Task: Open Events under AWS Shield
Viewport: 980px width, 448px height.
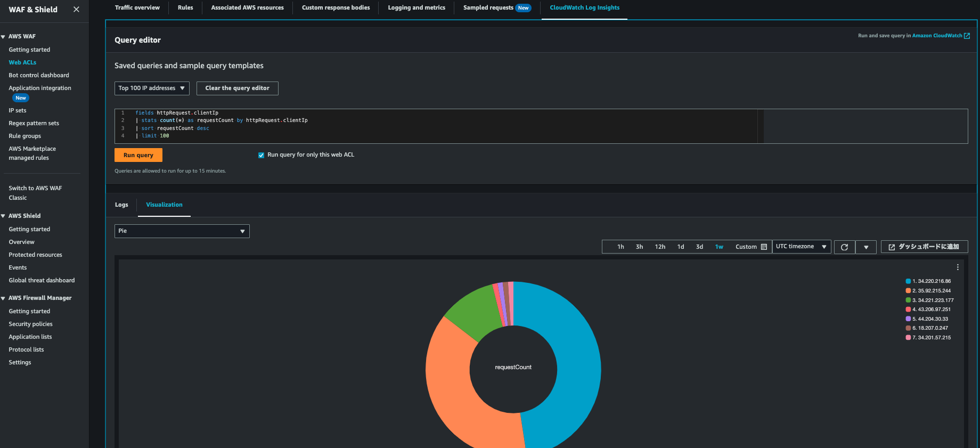Action: [x=18, y=268]
